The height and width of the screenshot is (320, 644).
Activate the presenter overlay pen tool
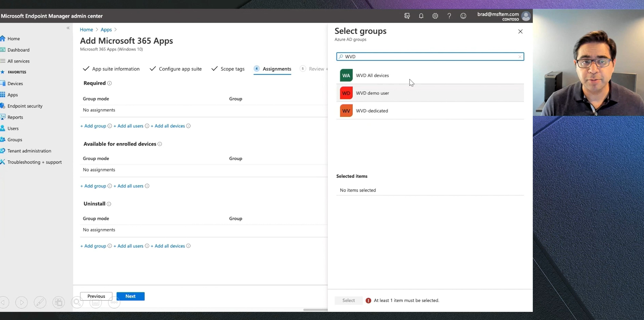pos(40,302)
